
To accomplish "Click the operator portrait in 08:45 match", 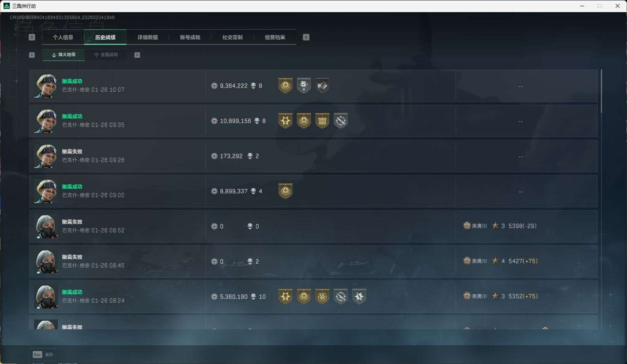I will (46, 262).
